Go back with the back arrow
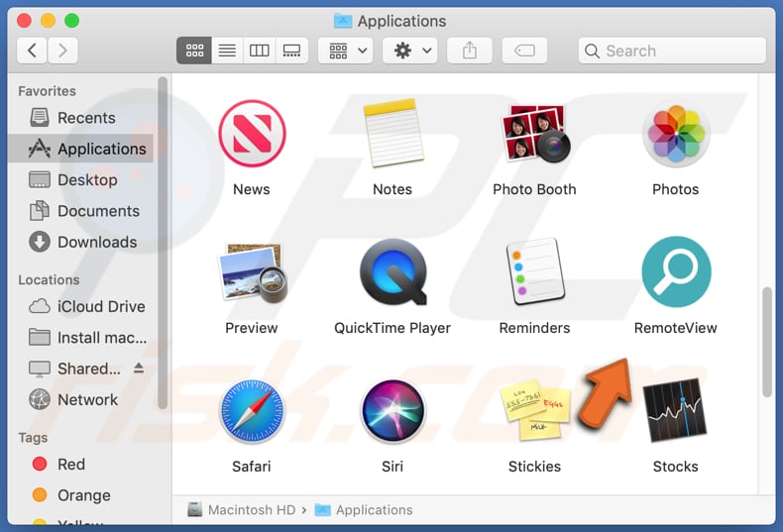783x532 pixels. point(33,51)
